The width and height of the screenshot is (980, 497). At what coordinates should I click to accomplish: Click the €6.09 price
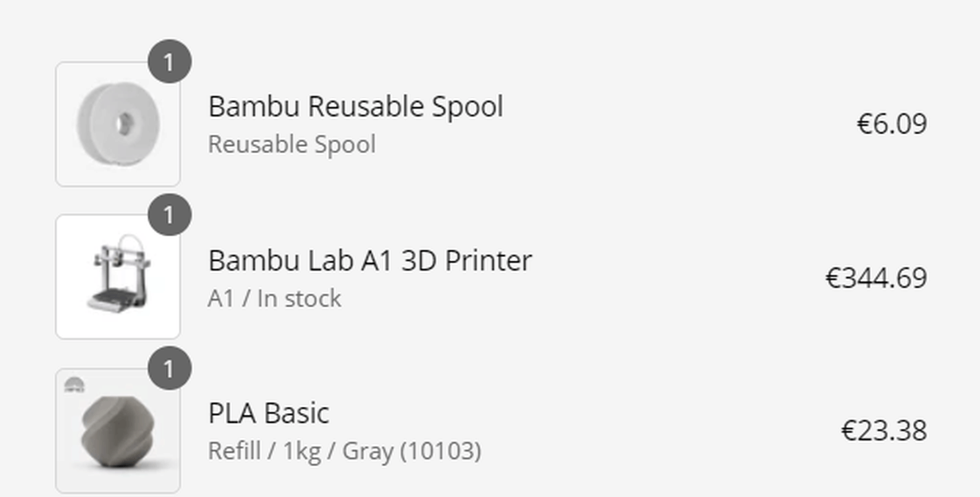891,124
